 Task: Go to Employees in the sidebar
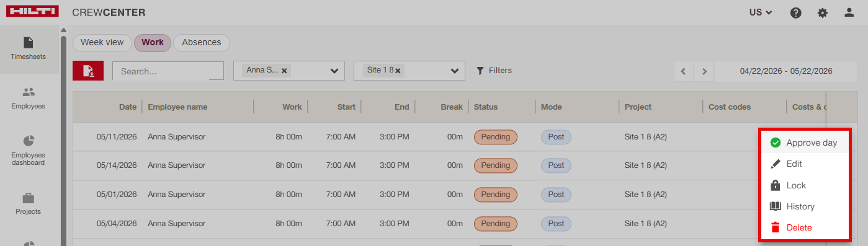(x=29, y=99)
